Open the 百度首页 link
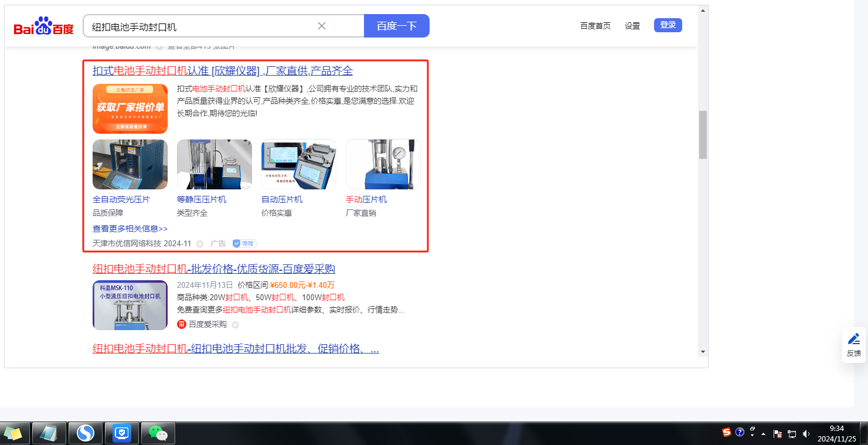Image resolution: width=868 pixels, height=445 pixels. coord(595,26)
